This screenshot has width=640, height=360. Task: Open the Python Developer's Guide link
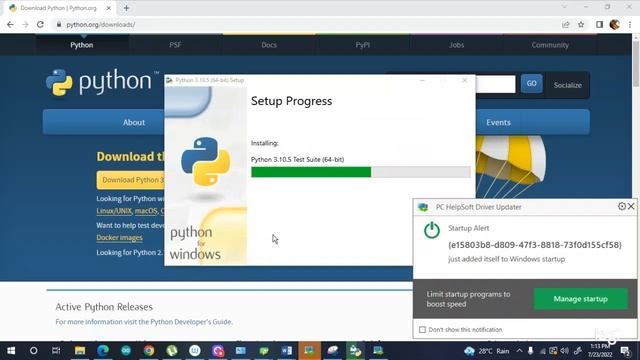click(191, 322)
